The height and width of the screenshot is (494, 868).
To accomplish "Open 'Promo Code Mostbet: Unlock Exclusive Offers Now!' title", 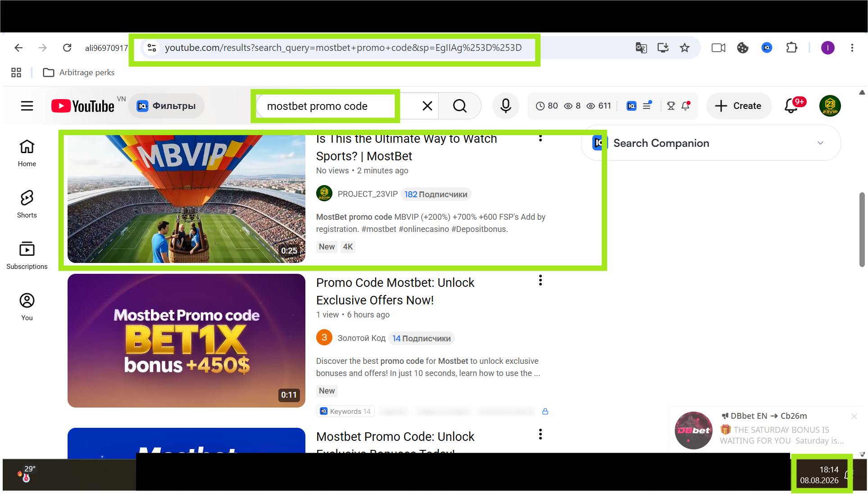I will coord(395,291).
